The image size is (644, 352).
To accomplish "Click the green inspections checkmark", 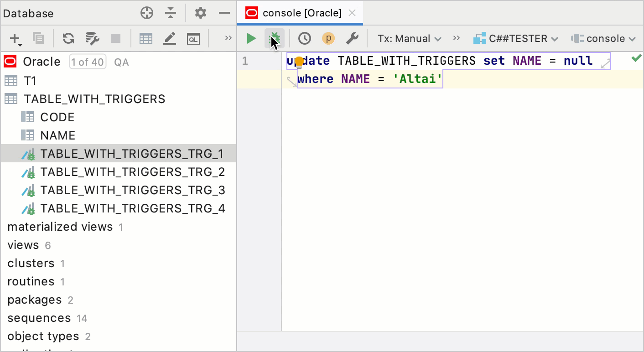I will pyautogui.click(x=637, y=58).
